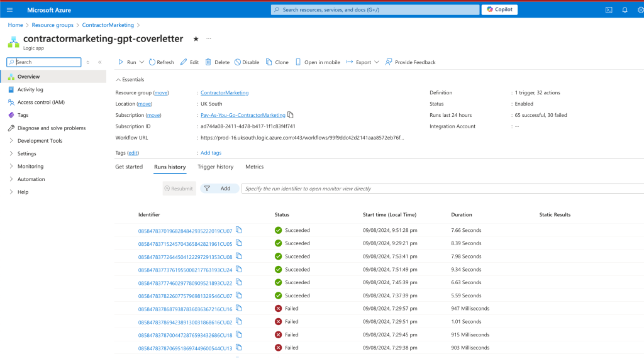Favorite the logic app with star icon
This screenshot has width=644, height=359.
tap(196, 38)
